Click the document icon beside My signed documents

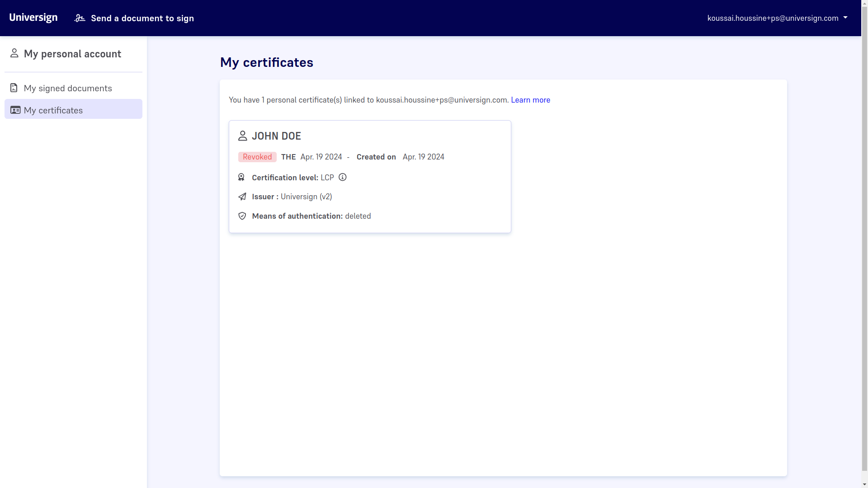[x=14, y=88]
